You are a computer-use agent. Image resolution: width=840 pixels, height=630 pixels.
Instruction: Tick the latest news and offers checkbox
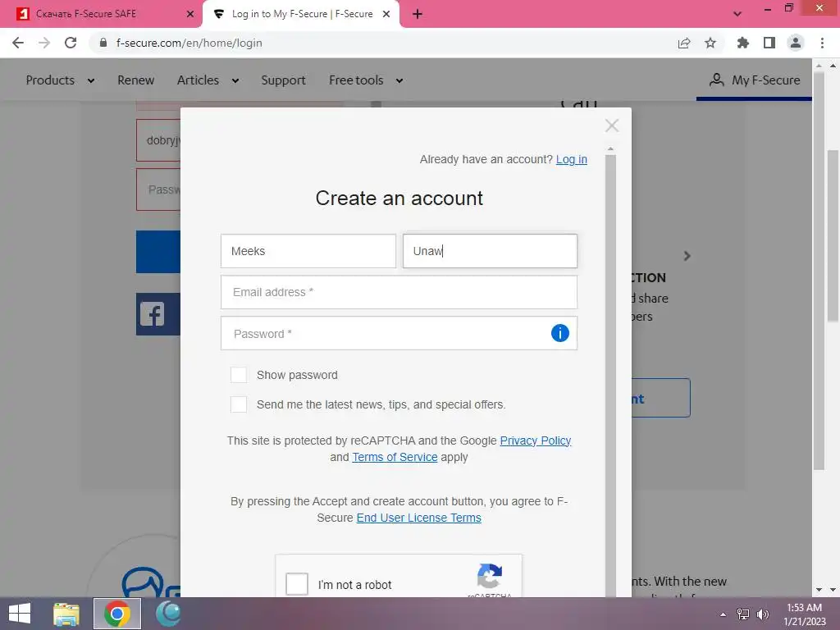point(239,404)
